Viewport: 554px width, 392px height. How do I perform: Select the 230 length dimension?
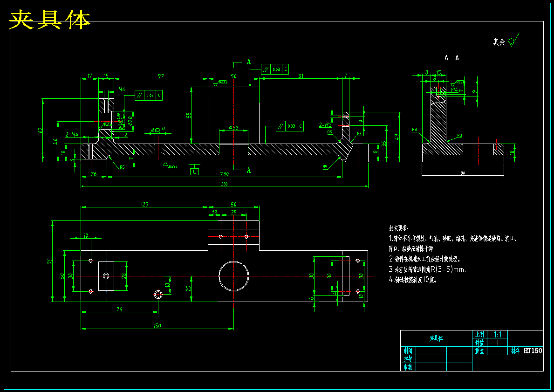point(225,174)
